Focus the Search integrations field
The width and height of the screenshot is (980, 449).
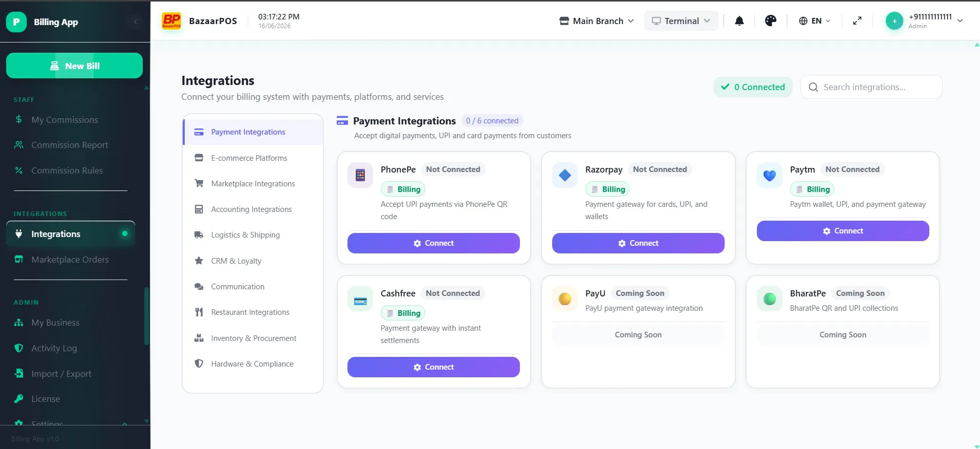(x=871, y=87)
